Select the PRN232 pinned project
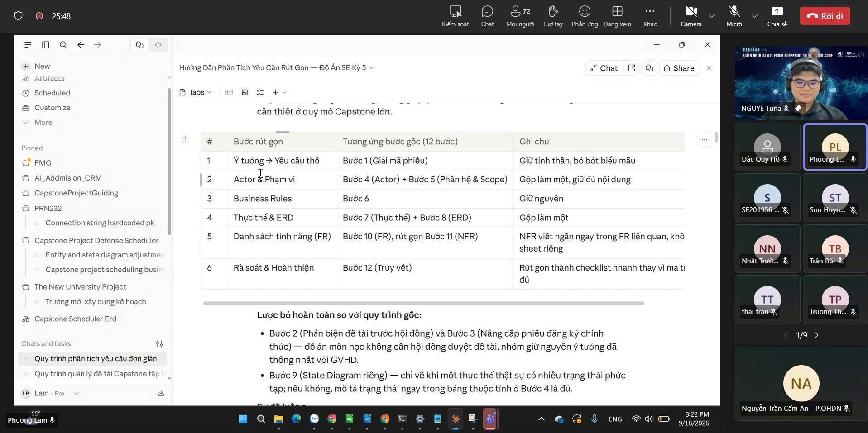 (x=48, y=208)
